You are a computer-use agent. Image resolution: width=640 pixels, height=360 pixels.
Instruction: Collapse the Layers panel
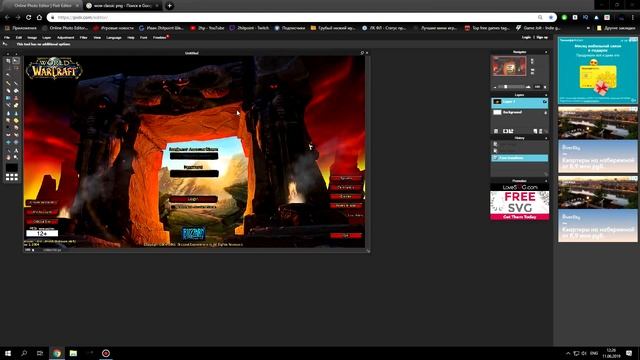546,95
